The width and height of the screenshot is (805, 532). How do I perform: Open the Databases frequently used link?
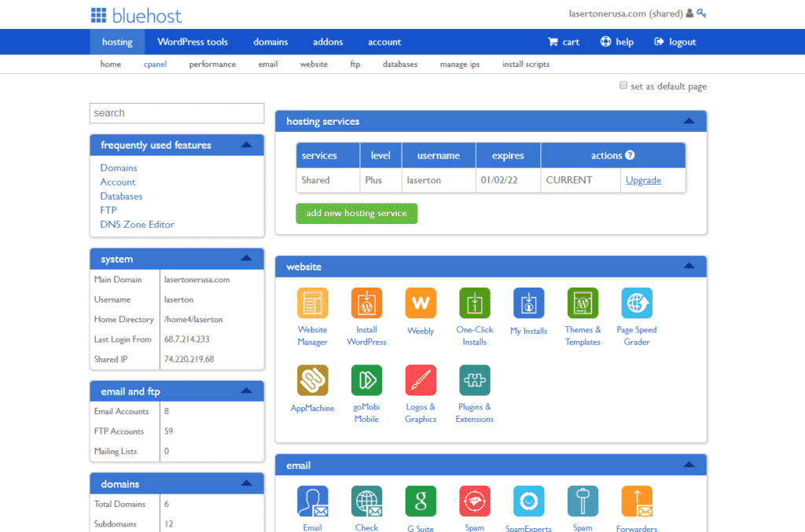[x=121, y=196]
